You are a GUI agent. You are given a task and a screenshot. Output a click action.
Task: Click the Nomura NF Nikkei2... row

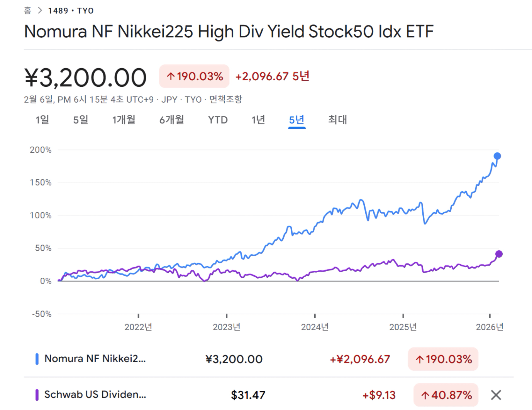(95, 359)
